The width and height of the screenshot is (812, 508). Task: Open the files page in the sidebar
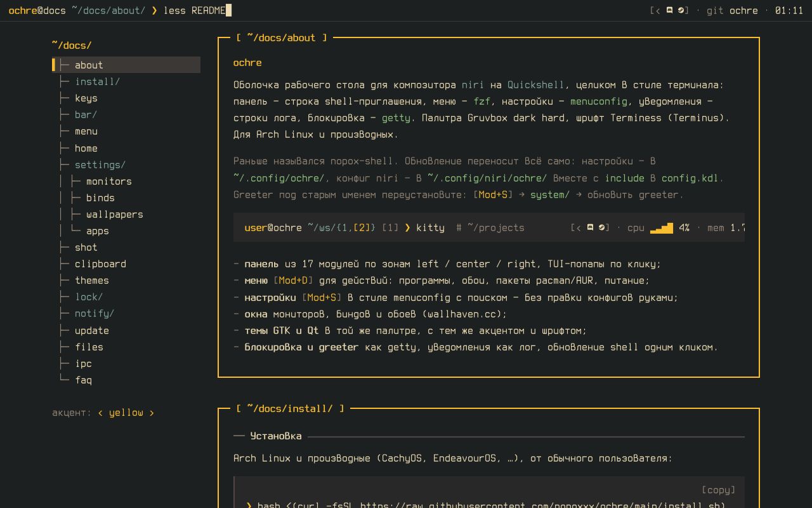[89, 347]
